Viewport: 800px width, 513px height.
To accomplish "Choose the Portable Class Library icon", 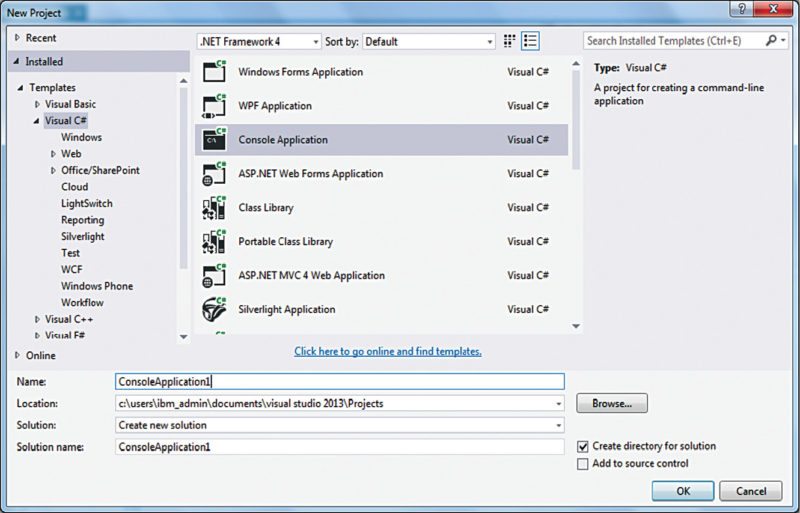I will (214, 242).
